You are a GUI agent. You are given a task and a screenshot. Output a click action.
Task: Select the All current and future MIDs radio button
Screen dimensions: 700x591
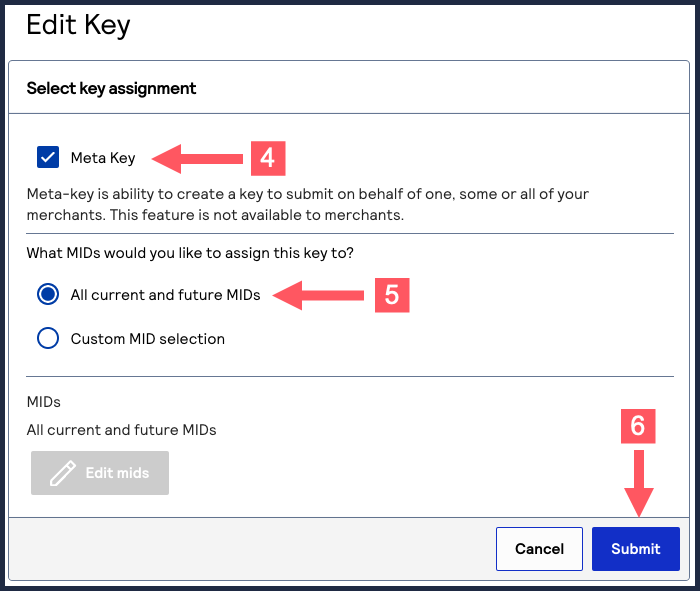tap(48, 294)
